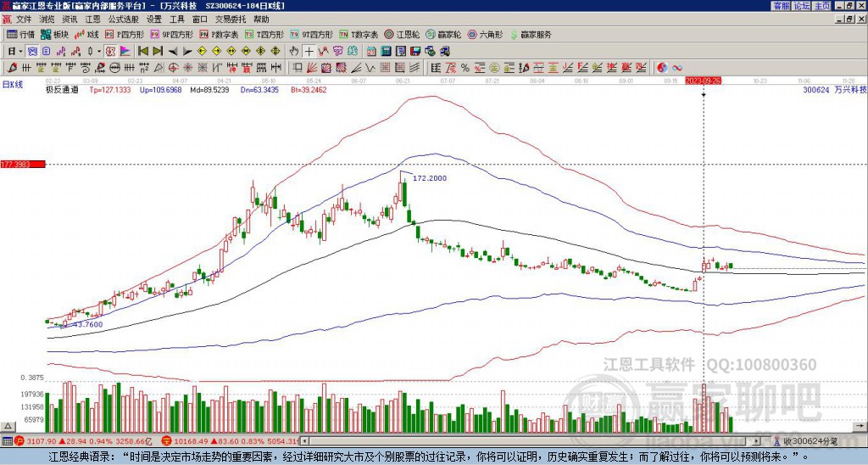Click the colorful flag icon next to 权
The width and height of the screenshot is (868, 465).
(x=125, y=51)
